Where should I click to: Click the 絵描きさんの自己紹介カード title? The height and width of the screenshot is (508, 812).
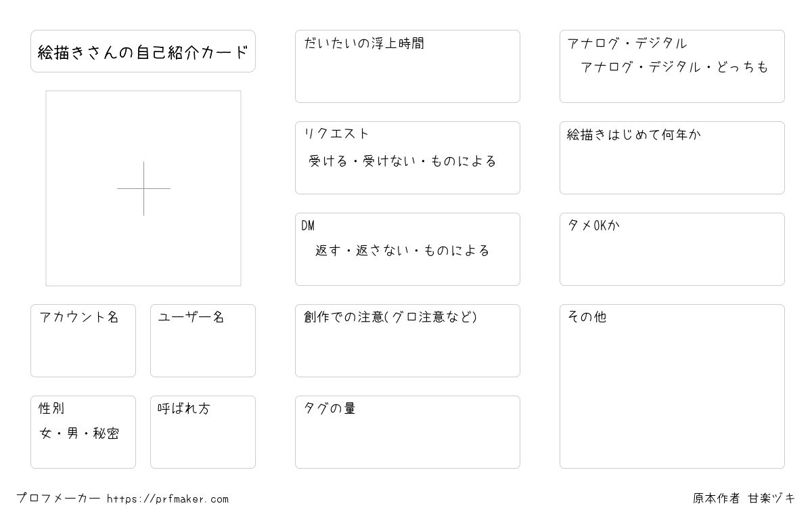coord(143,51)
